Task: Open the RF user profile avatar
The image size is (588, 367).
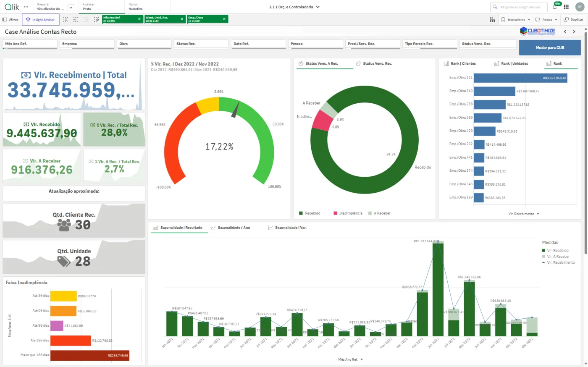Action: tap(580, 7)
